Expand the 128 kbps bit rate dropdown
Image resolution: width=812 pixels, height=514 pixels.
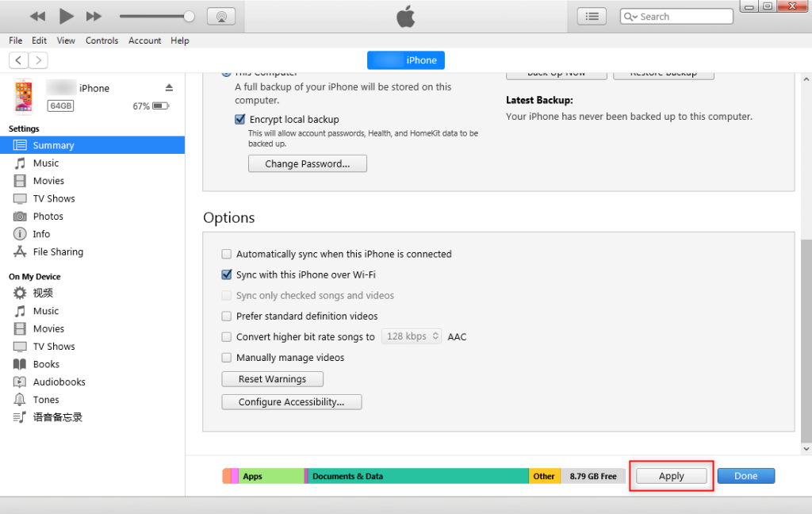412,336
